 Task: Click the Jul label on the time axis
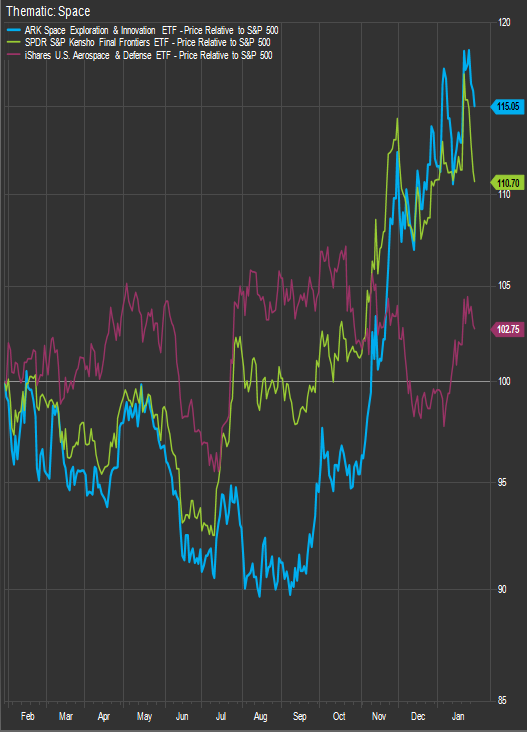tap(221, 716)
